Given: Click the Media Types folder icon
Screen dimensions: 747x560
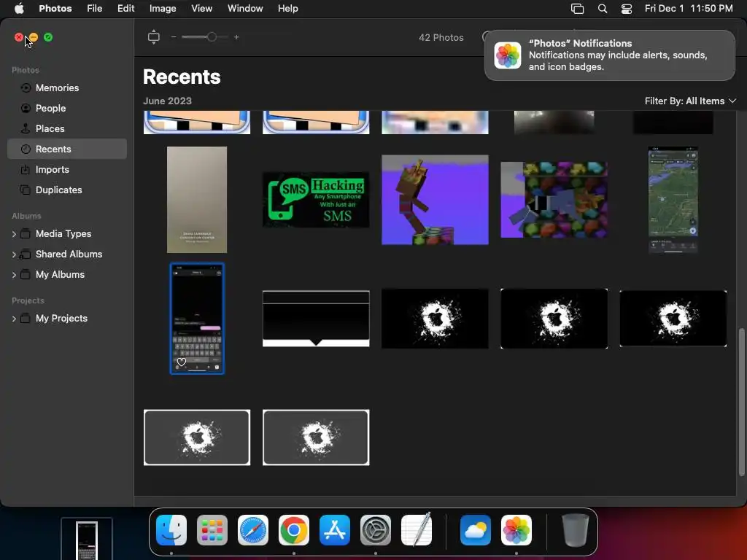Looking at the screenshot, I should 26,234.
